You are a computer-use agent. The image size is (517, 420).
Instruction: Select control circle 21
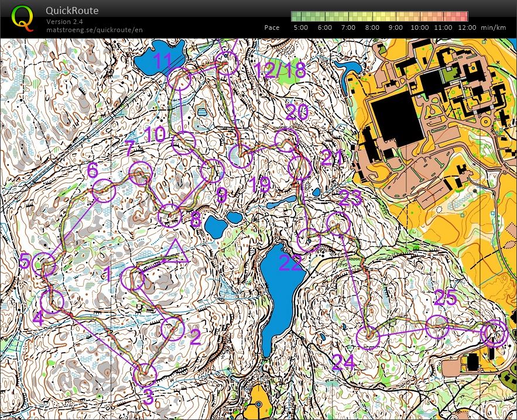pos(300,168)
